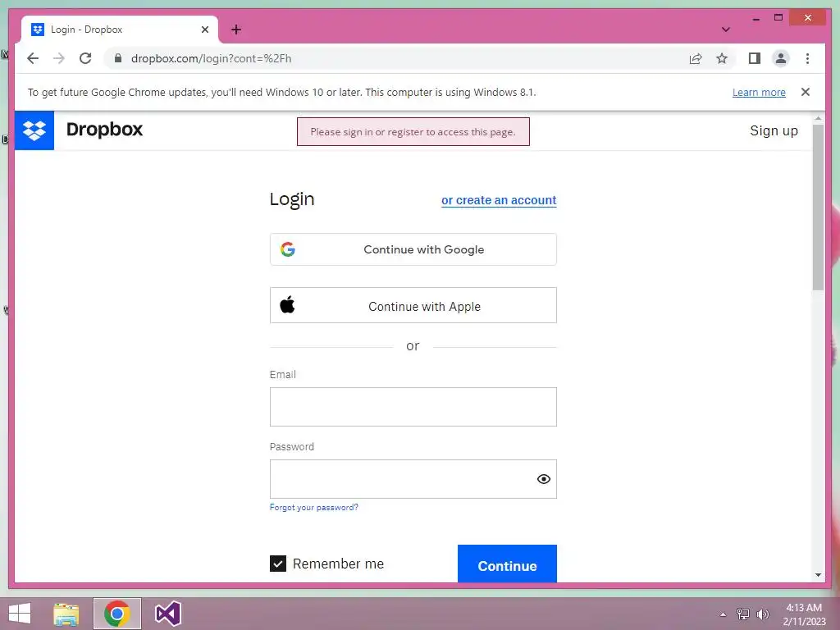
Task: Go back using the browser back arrow
Action: pos(33,58)
